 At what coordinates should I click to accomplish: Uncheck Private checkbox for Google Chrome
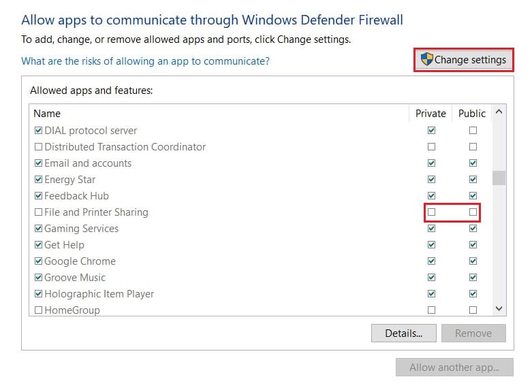431,261
